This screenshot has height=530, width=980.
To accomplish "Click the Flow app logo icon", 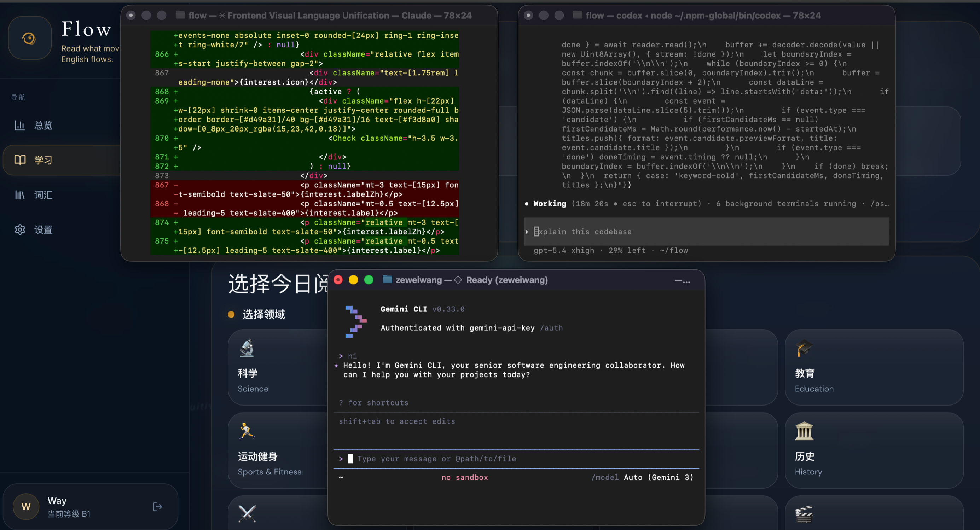I will coord(29,38).
